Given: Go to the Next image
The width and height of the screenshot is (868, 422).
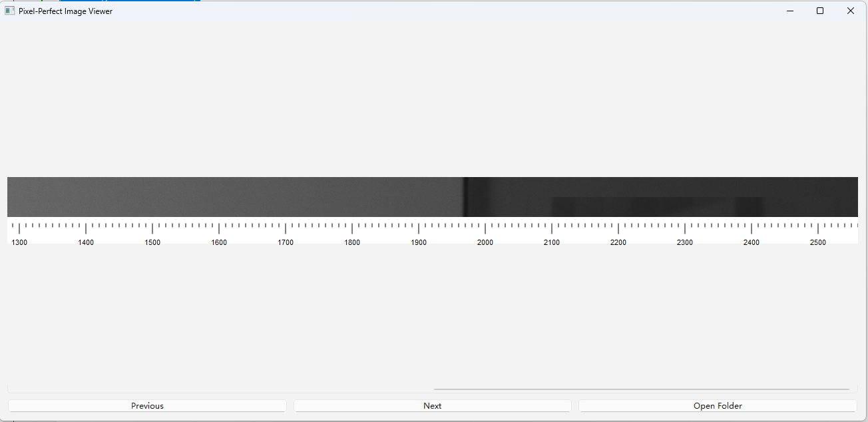Looking at the screenshot, I should [433, 405].
